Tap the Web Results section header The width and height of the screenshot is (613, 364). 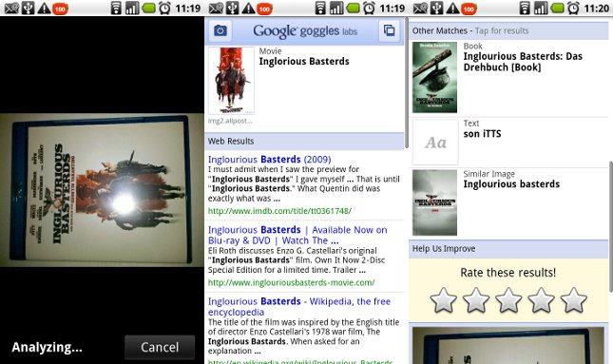[304, 142]
